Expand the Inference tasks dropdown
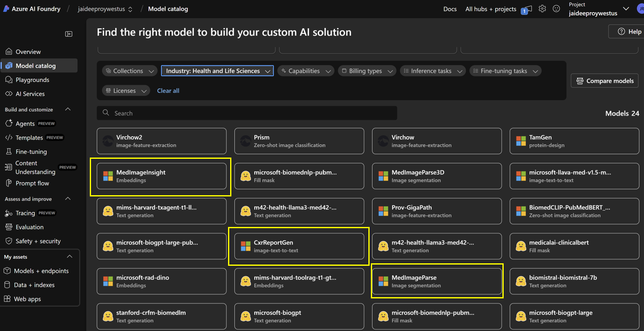Viewport: 644px width, 331px height. tap(432, 71)
